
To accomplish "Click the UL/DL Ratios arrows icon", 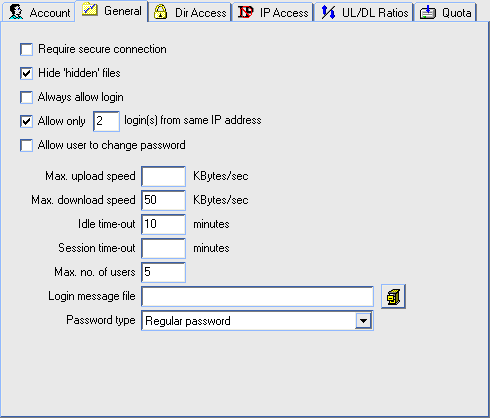I will (328, 12).
